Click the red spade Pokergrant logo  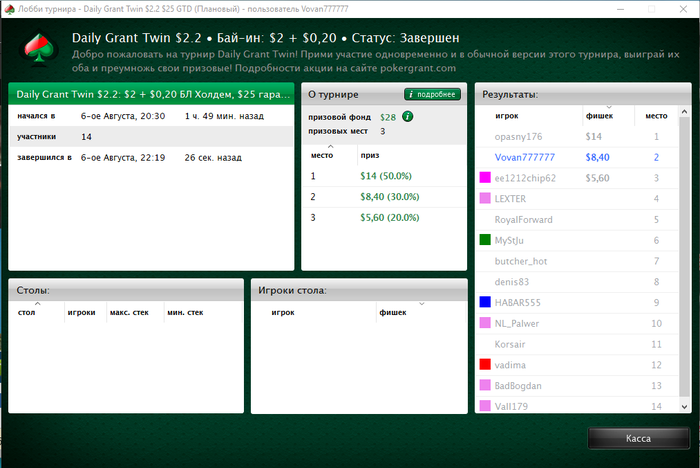[39, 49]
